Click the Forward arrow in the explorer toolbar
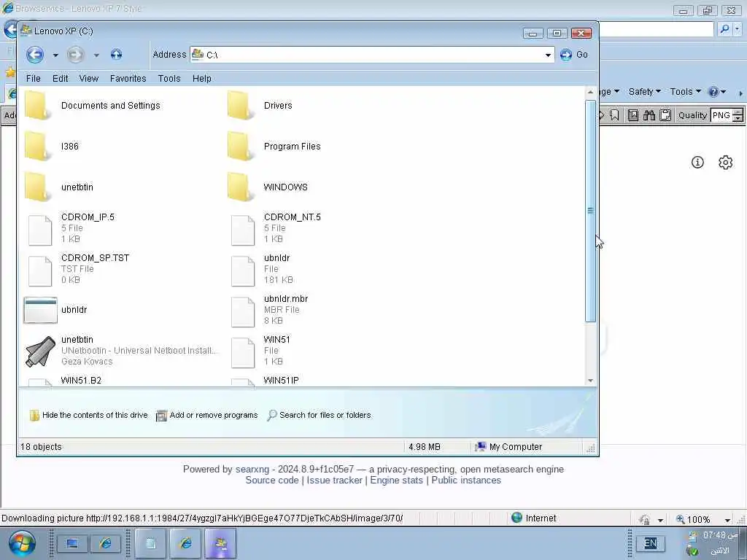This screenshot has width=747, height=560. [75, 55]
